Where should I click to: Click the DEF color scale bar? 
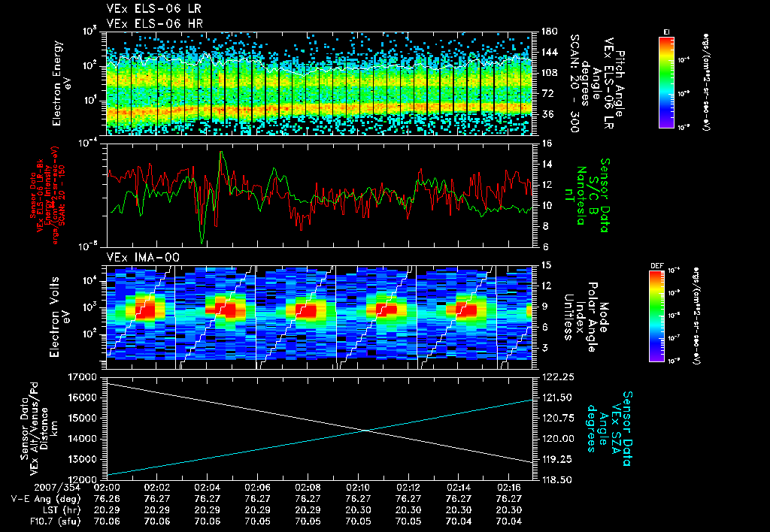[x=657, y=316]
